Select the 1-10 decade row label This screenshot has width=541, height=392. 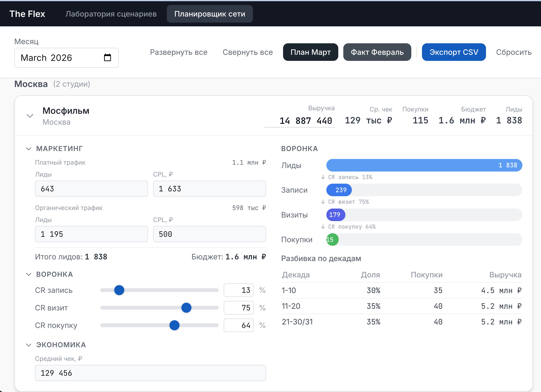[x=289, y=290]
